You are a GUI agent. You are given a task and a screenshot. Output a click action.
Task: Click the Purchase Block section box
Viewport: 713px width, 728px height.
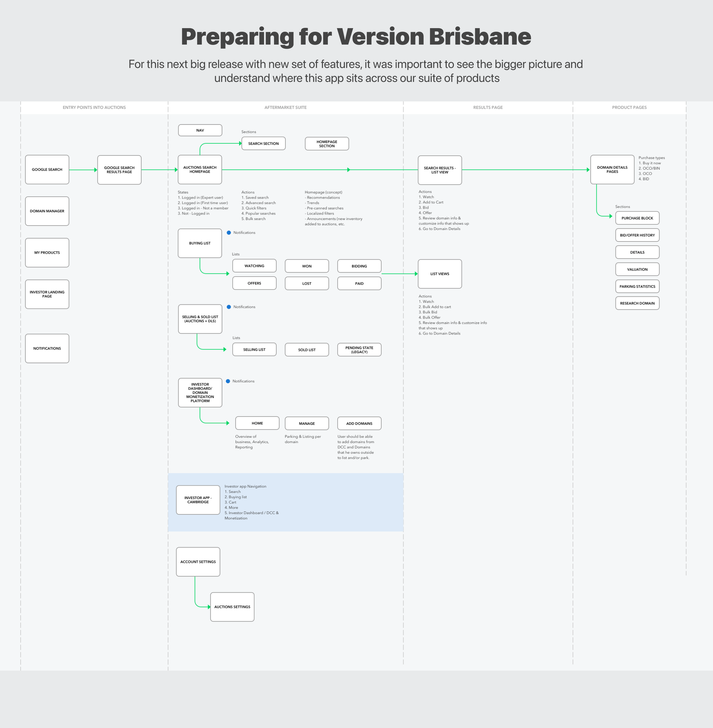[x=637, y=218]
